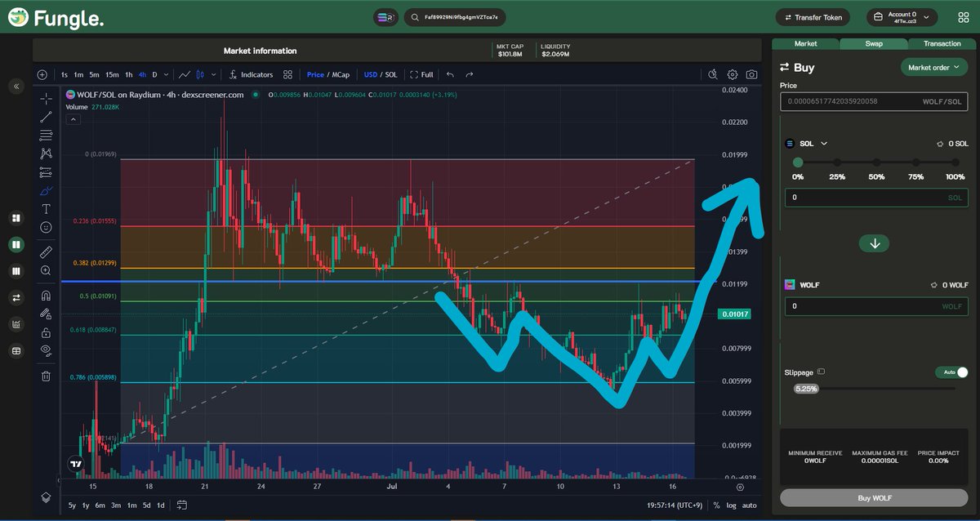The image size is (980, 521).
Task: Select the Text annotation tool
Action: [46, 209]
